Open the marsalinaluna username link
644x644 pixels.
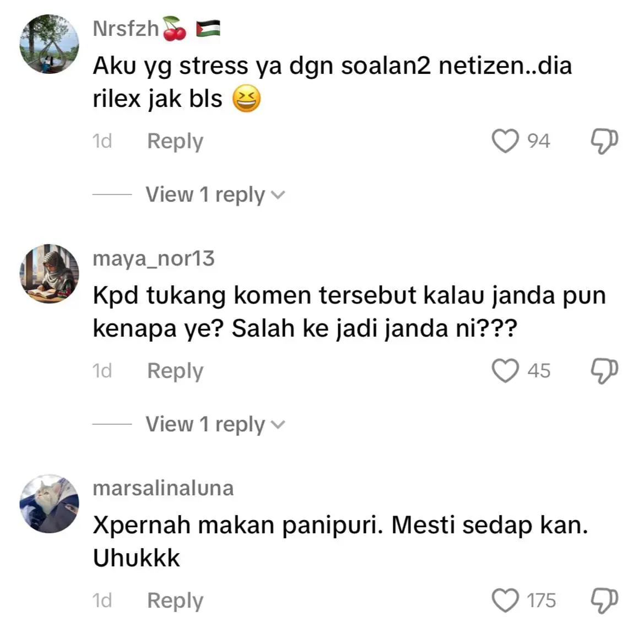[163, 488]
